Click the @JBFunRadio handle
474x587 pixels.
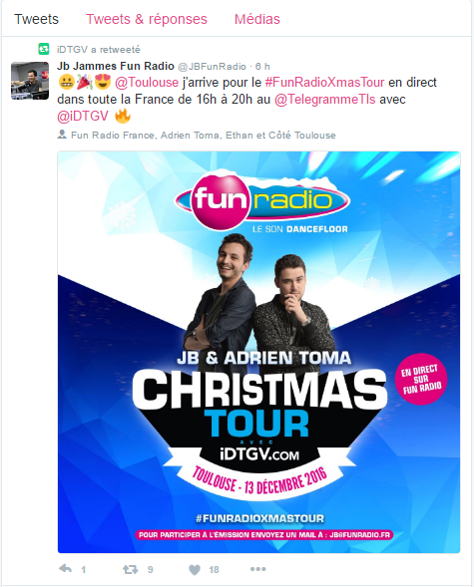pyautogui.click(x=212, y=67)
